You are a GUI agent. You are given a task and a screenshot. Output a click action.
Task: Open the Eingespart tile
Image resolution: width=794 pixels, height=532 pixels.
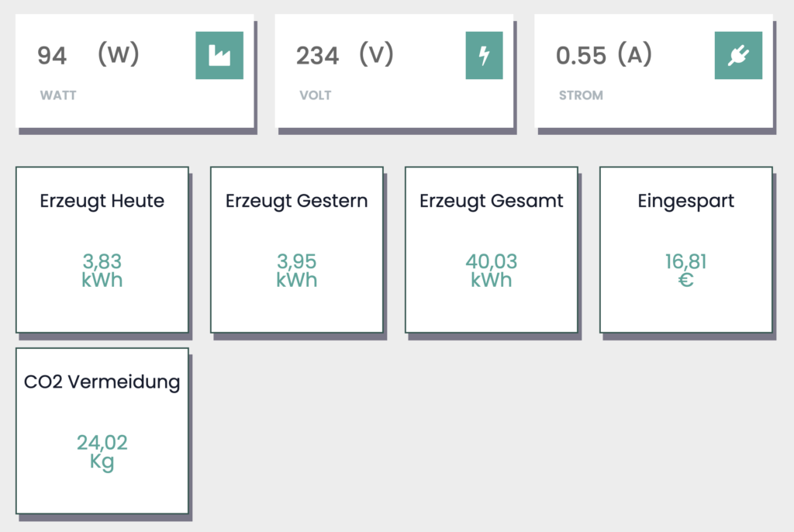coord(686,250)
